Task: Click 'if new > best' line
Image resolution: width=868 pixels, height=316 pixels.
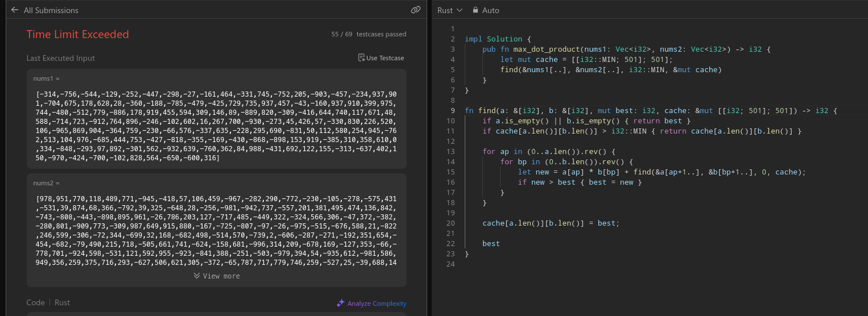Action: coord(580,182)
